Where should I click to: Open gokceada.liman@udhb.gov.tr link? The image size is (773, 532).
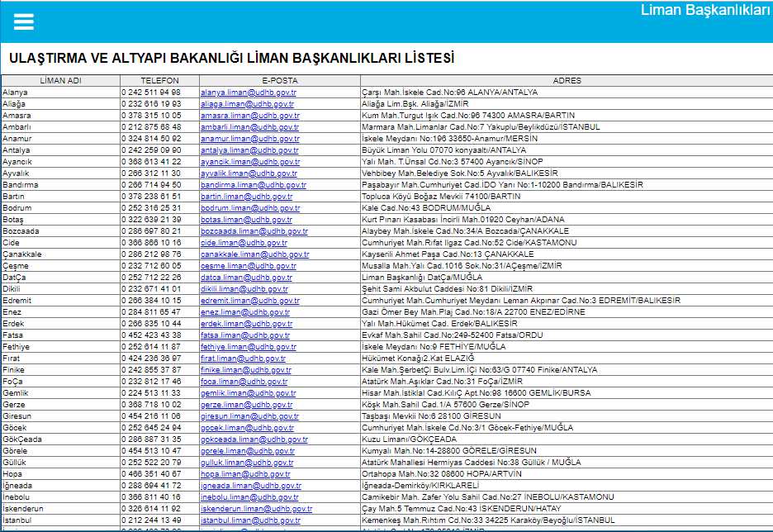254,439
